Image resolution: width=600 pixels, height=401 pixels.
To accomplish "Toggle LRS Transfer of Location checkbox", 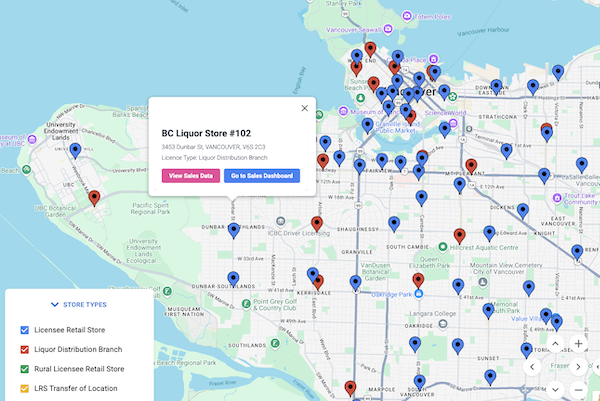I will [25, 388].
